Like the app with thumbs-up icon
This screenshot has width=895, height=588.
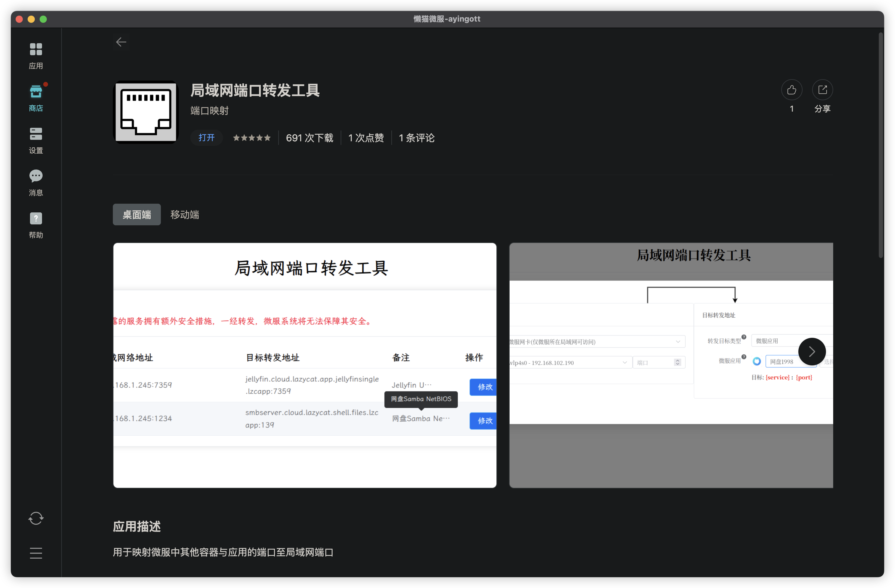[791, 90]
